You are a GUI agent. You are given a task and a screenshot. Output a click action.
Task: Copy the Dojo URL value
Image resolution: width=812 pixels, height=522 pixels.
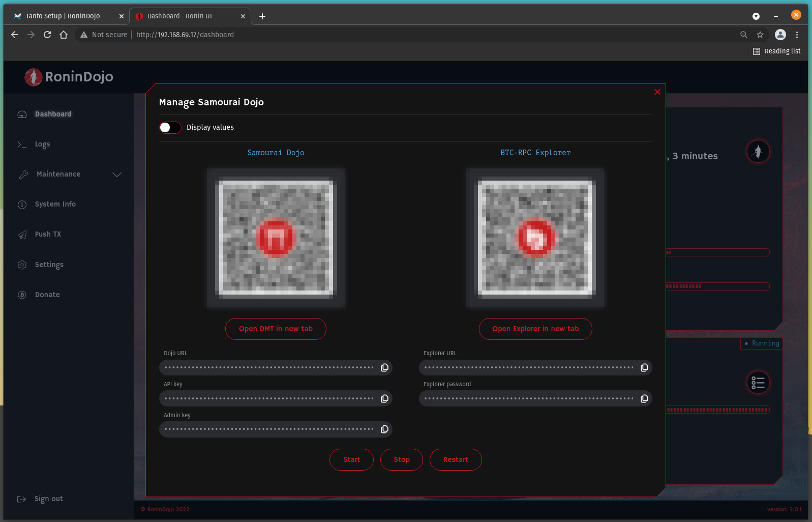point(384,367)
